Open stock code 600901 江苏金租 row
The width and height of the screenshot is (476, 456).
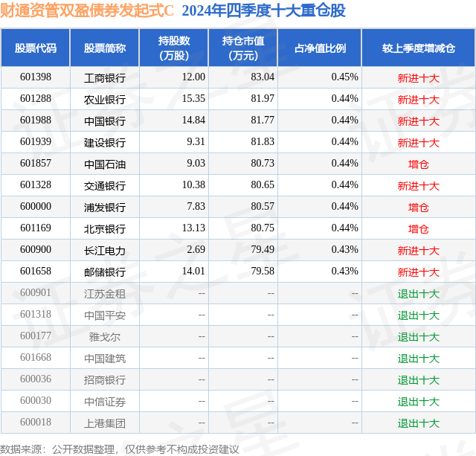point(238,293)
